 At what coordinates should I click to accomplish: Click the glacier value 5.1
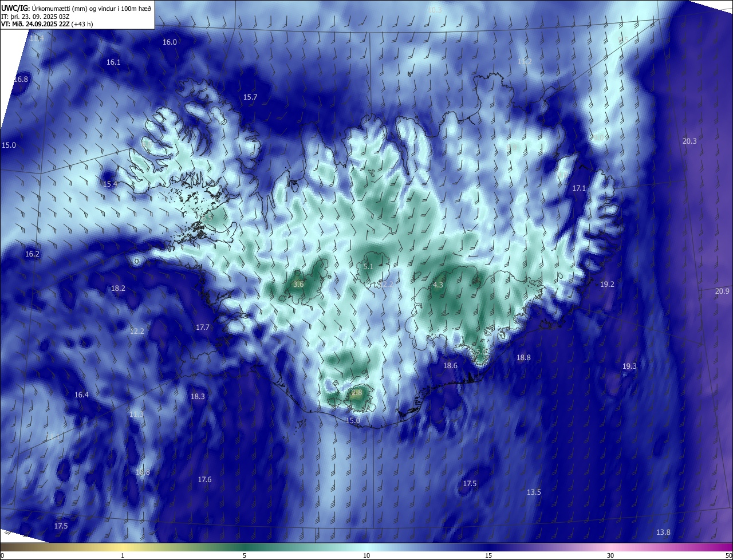click(368, 266)
